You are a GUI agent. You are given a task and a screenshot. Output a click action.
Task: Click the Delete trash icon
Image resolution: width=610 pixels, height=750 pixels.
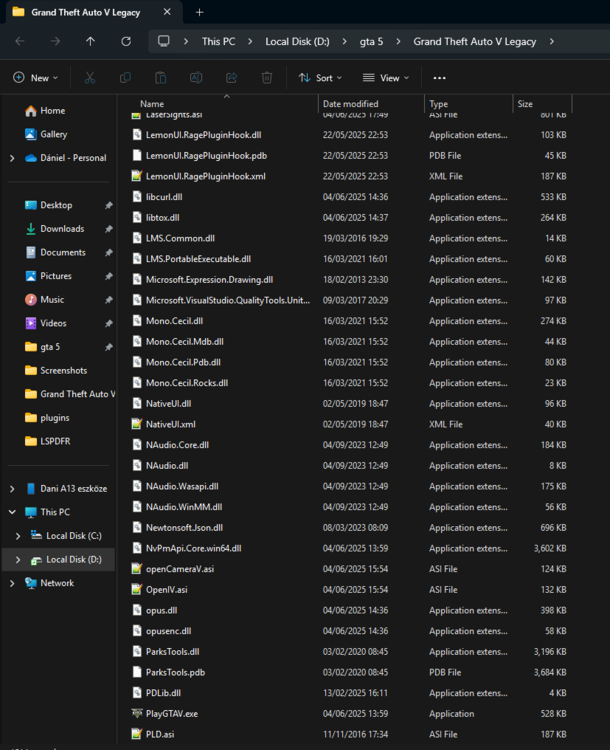coord(267,78)
